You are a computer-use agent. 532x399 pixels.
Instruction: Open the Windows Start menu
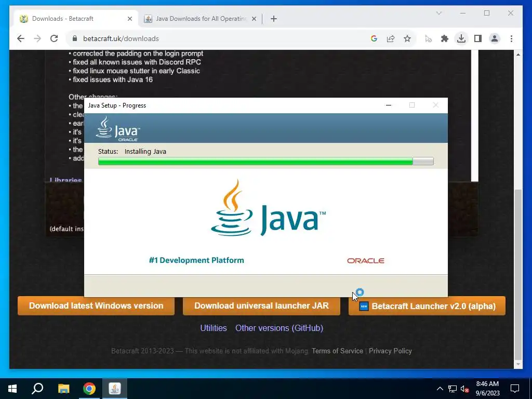click(x=12, y=389)
